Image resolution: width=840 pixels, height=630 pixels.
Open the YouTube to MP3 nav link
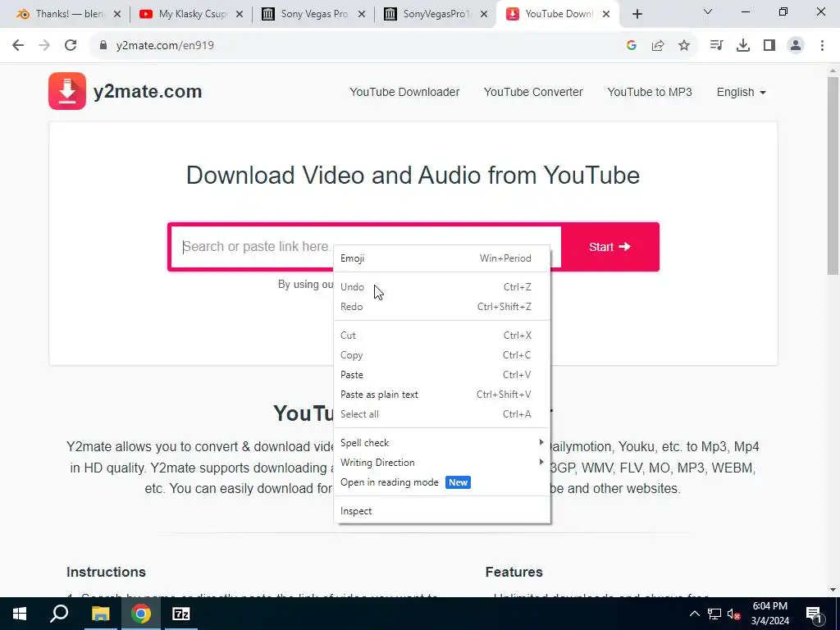coord(650,92)
